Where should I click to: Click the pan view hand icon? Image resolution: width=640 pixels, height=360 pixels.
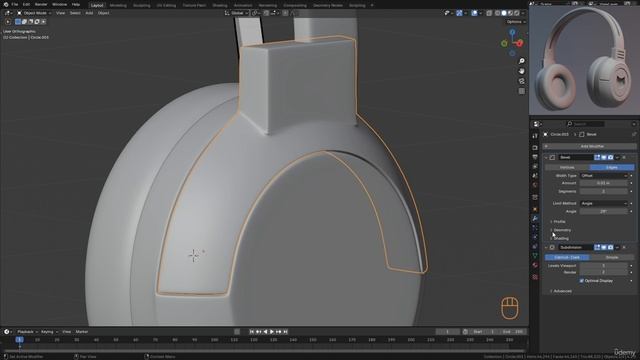tap(522, 71)
